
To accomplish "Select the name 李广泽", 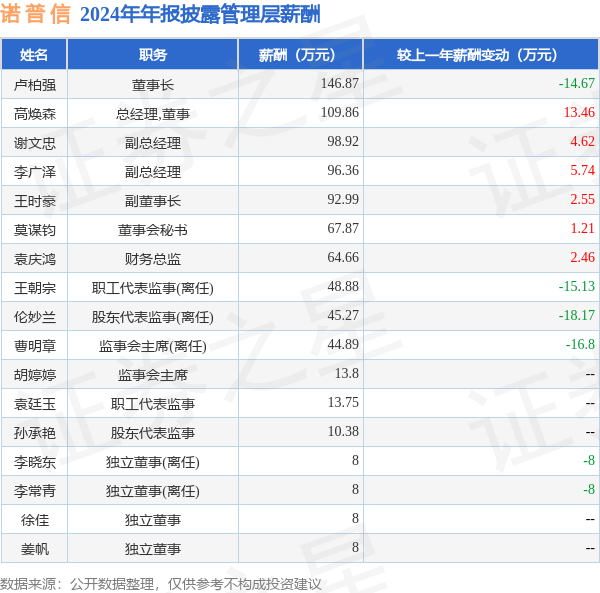I will pyautogui.click(x=35, y=172).
